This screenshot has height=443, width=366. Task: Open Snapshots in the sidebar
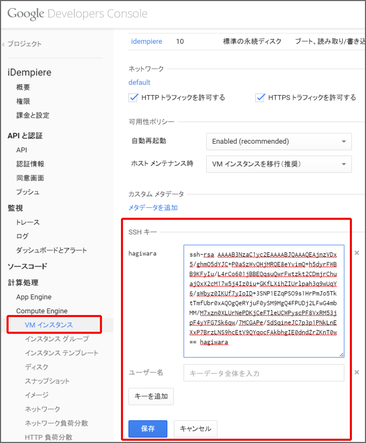point(47,381)
